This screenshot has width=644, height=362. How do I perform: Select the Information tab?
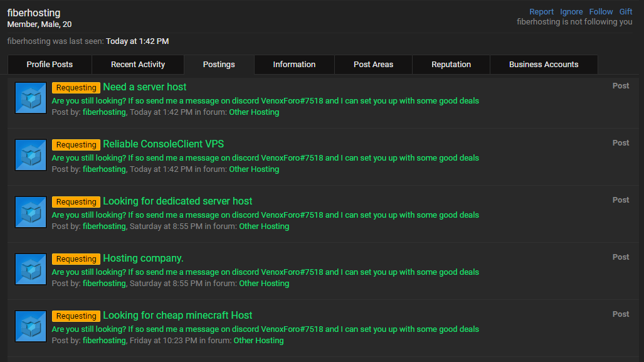click(x=294, y=65)
